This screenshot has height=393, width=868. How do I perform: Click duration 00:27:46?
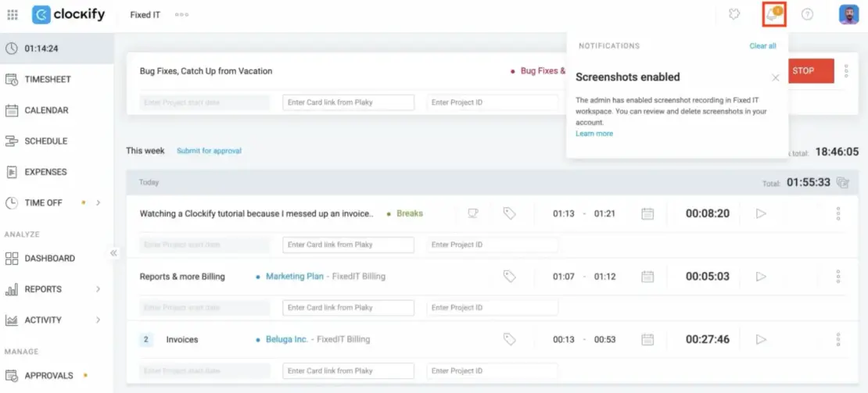(x=708, y=339)
